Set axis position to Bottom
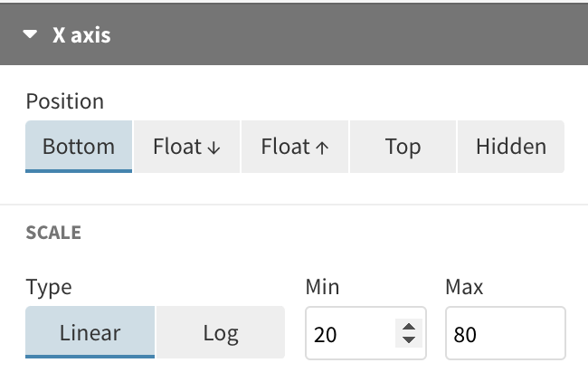Screen dimensions: 588x382 79,146
